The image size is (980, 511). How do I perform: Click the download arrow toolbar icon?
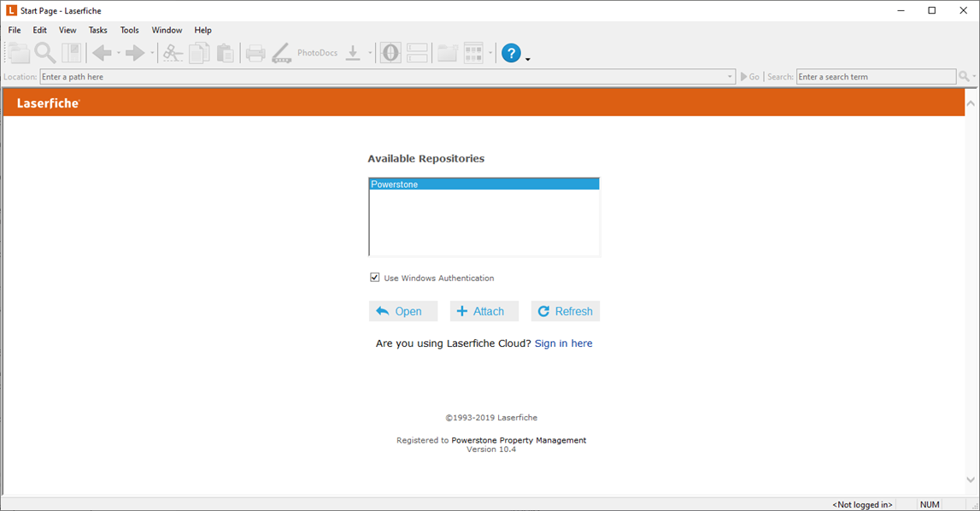(x=353, y=53)
